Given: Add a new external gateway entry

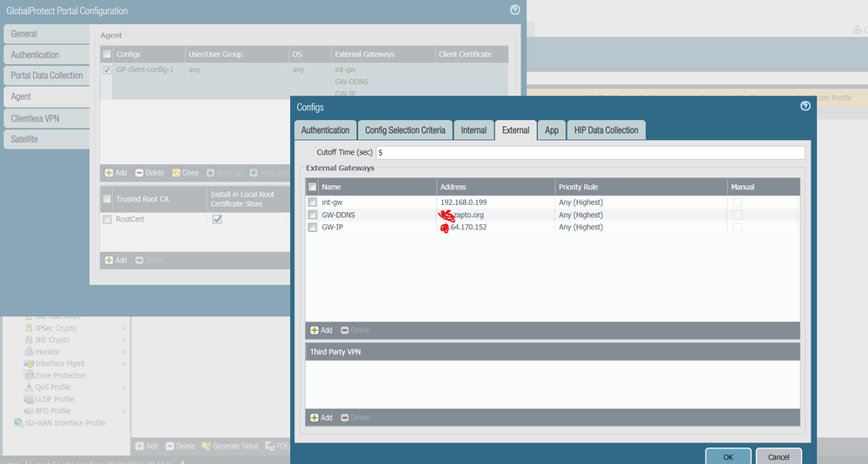Looking at the screenshot, I should click(321, 330).
